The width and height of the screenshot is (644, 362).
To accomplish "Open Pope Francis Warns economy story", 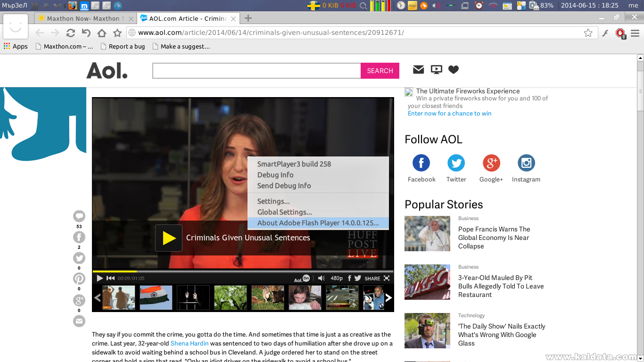I will 494,238.
